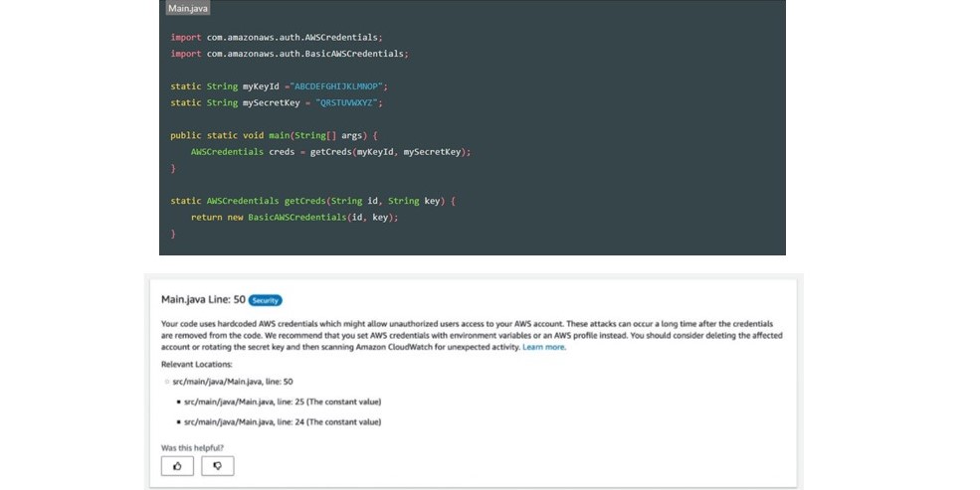Place cursor on the main method signature
The width and height of the screenshot is (980, 490).
pyautogui.click(x=274, y=135)
